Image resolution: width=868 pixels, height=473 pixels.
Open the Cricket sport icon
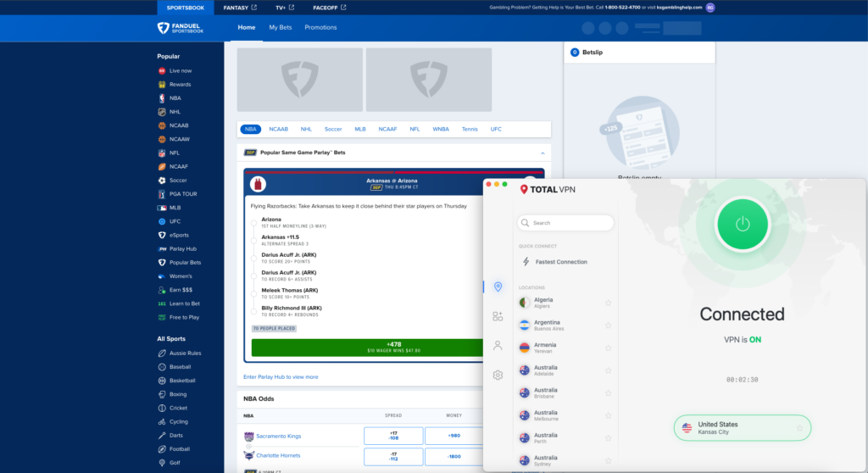tap(162, 409)
